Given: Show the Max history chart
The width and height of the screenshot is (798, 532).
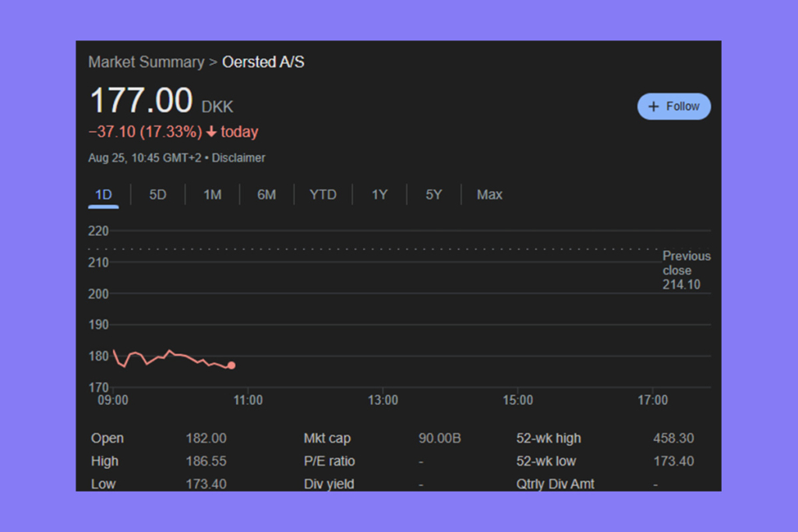Looking at the screenshot, I should coord(489,194).
